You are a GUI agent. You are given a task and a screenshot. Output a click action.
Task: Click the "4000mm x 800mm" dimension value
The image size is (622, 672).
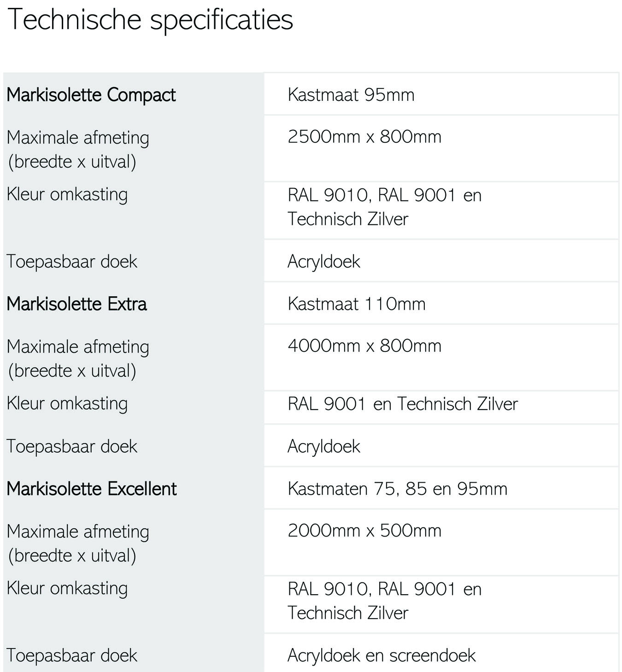point(364,346)
